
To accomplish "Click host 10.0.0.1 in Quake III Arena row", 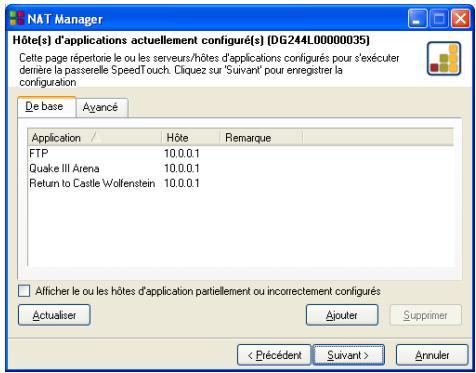I will click(182, 168).
